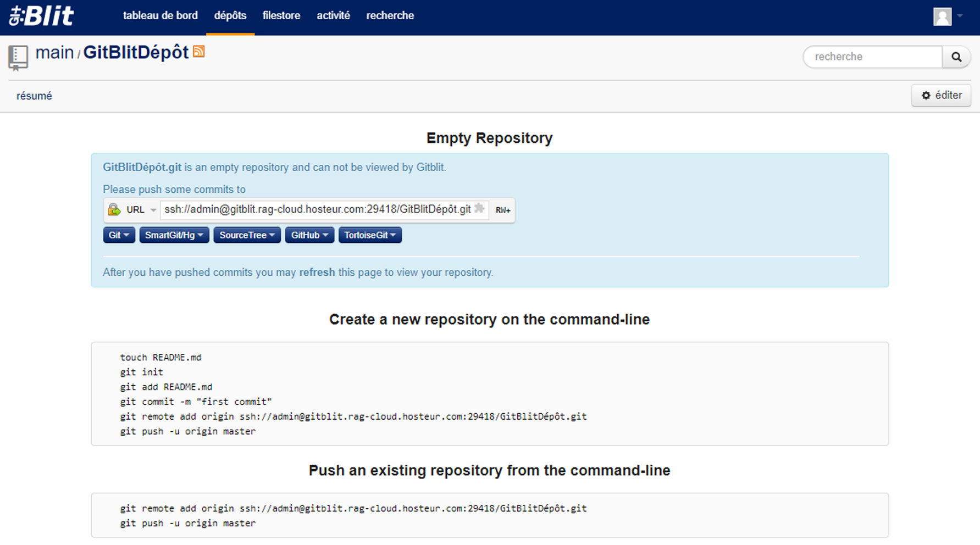The image size is (980, 545).
Task: Open the GitHub client dropdown
Action: click(x=309, y=235)
